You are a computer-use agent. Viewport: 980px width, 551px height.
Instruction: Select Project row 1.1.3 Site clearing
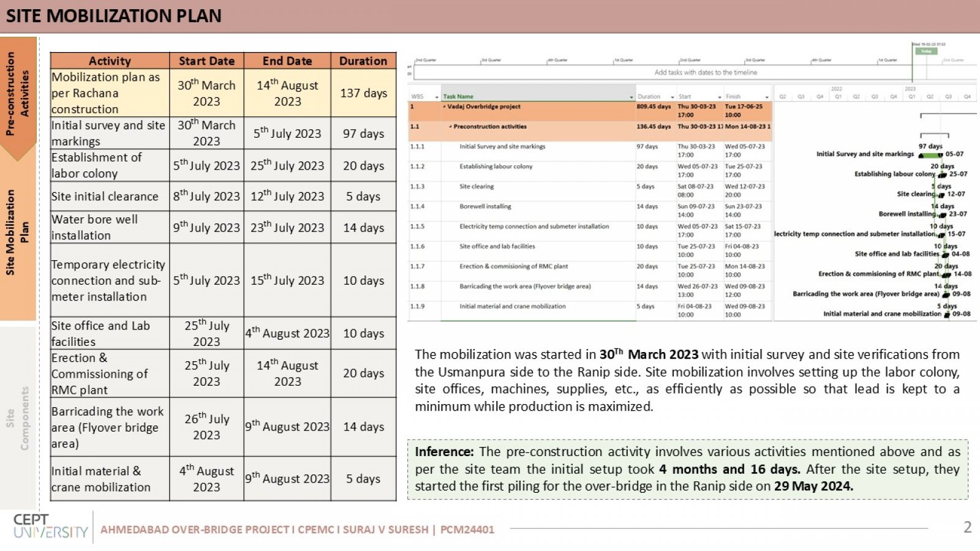(x=590, y=191)
